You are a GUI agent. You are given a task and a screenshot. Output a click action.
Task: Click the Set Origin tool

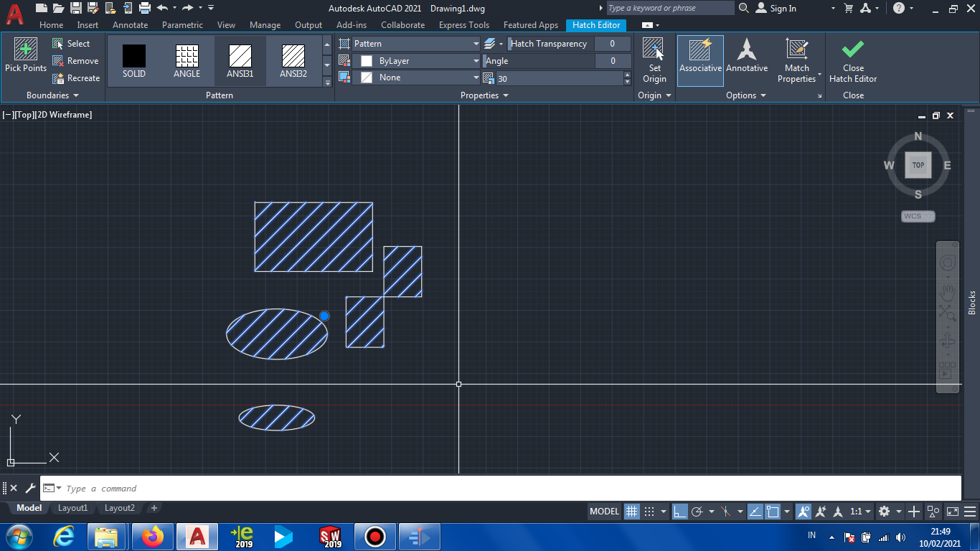[x=654, y=61]
